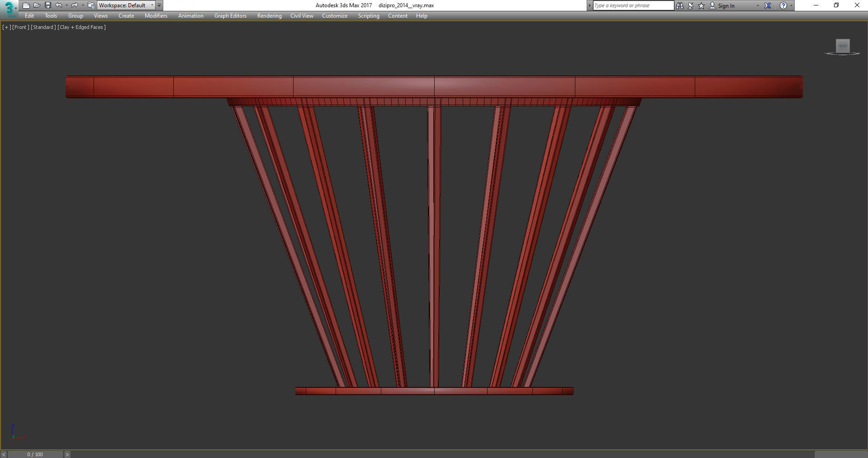Click in the keyword search input field
Viewport: 868px width, 458px height.
(633, 5)
